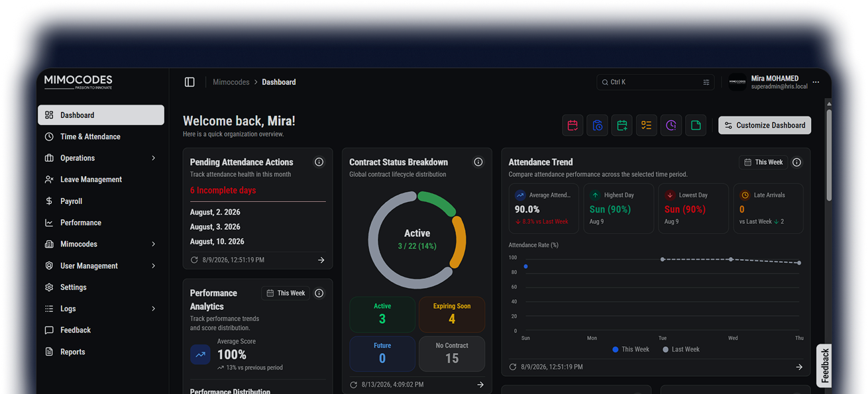Click the Mimocodes breadcrumb link

pos(231,82)
